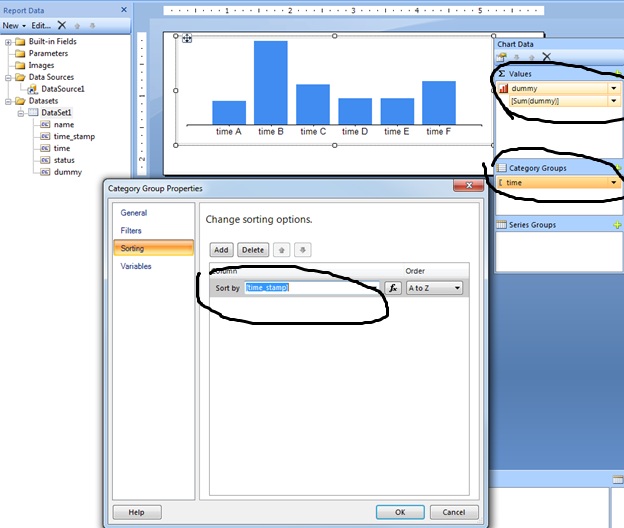Click the Add sorting button

(x=221, y=250)
